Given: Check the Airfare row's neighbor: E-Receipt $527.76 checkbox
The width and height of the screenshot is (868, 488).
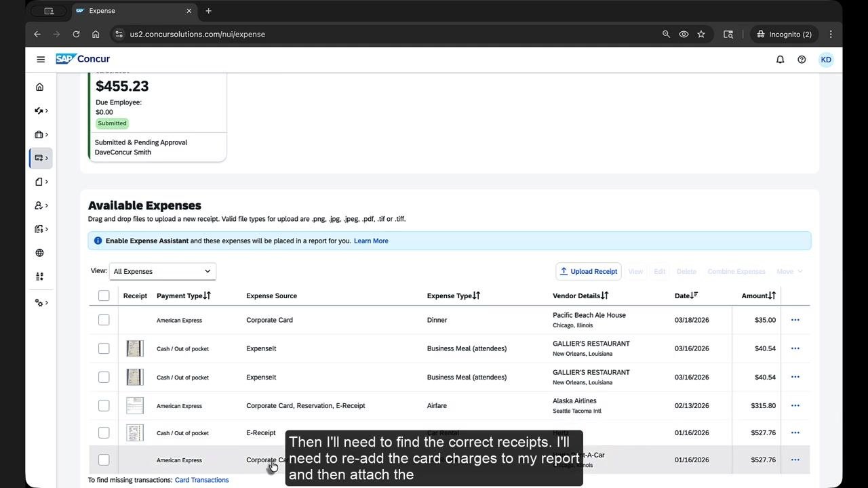Looking at the screenshot, I should [x=104, y=432].
